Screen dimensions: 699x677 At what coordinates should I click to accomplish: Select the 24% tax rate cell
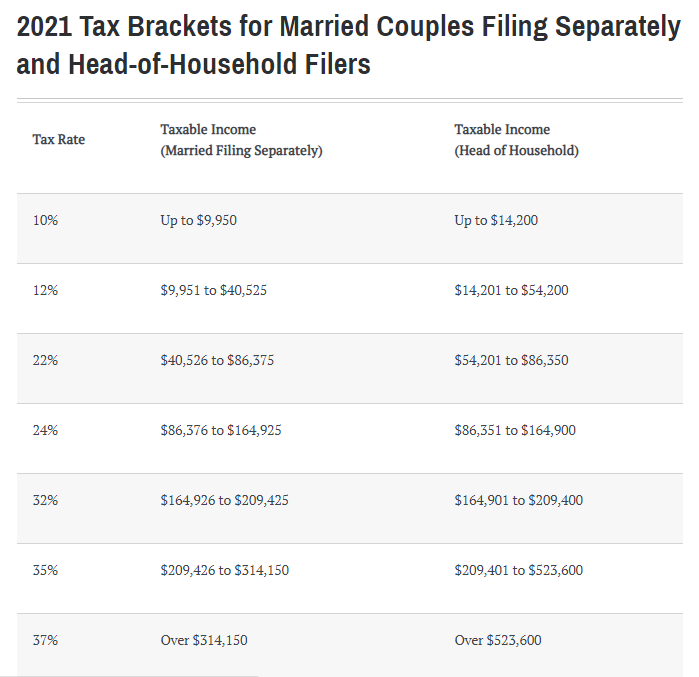pyautogui.click(x=45, y=430)
